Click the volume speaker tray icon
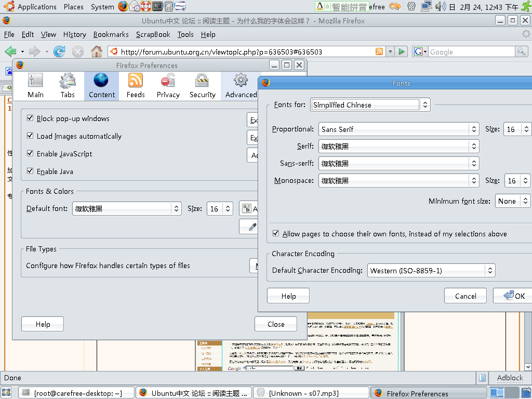Image resolution: width=532 pixels, height=399 pixels. [441, 6]
